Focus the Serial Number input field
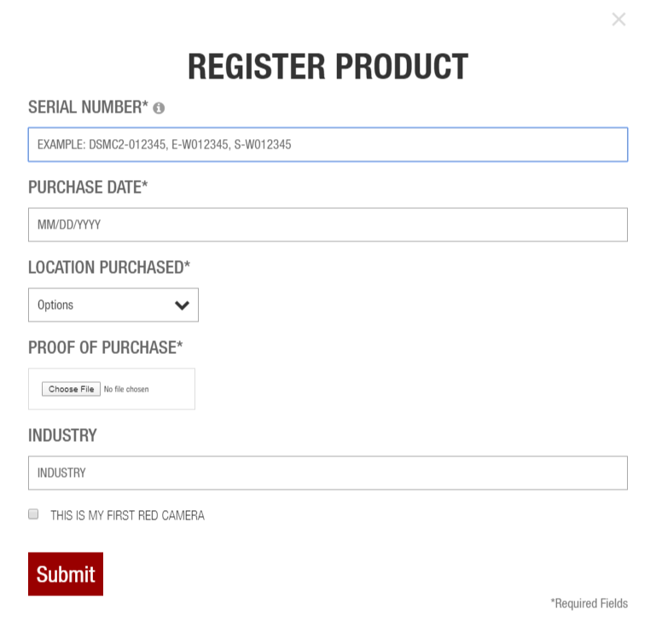The width and height of the screenshot is (656, 644). coord(328,144)
